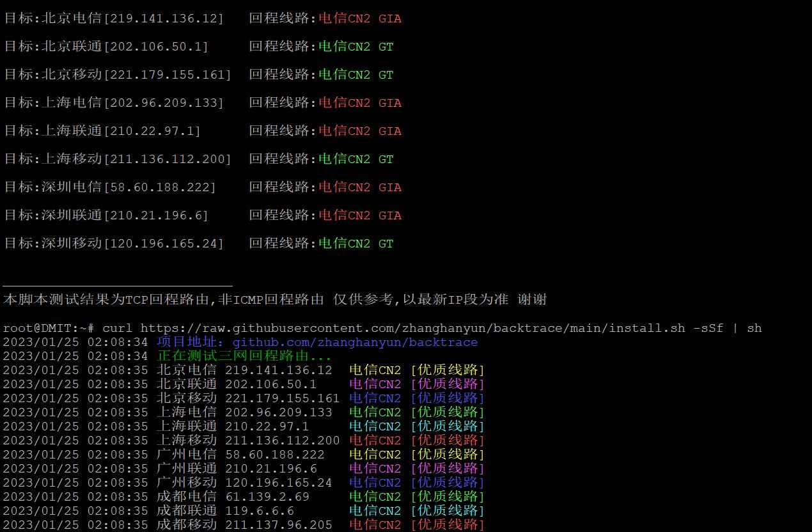Click 上海移动 211.136.112.200 in backtrace output
This screenshot has width=812, height=532.
tap(248, 441)
